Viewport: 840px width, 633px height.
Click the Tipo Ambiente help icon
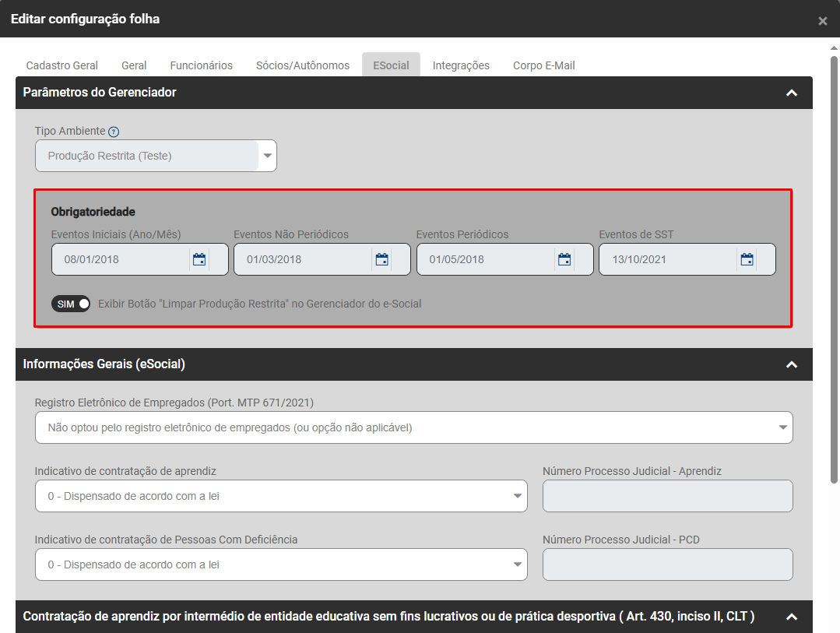[x=114, y=132]
